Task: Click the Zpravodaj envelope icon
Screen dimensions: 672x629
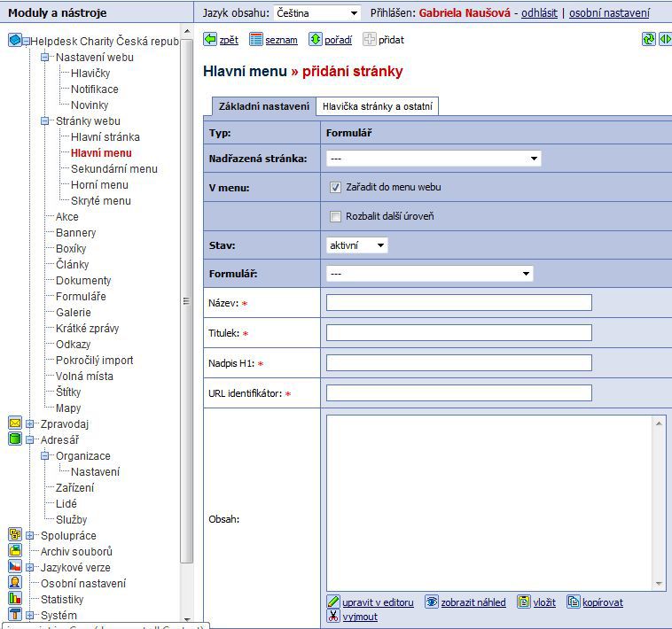Action: point(15,423)
